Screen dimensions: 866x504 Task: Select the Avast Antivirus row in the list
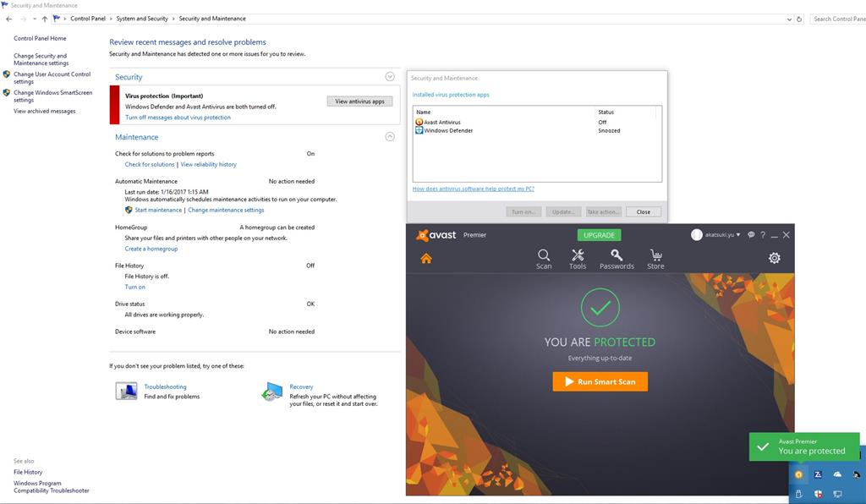pyautogui.click(x=537, y=122)
